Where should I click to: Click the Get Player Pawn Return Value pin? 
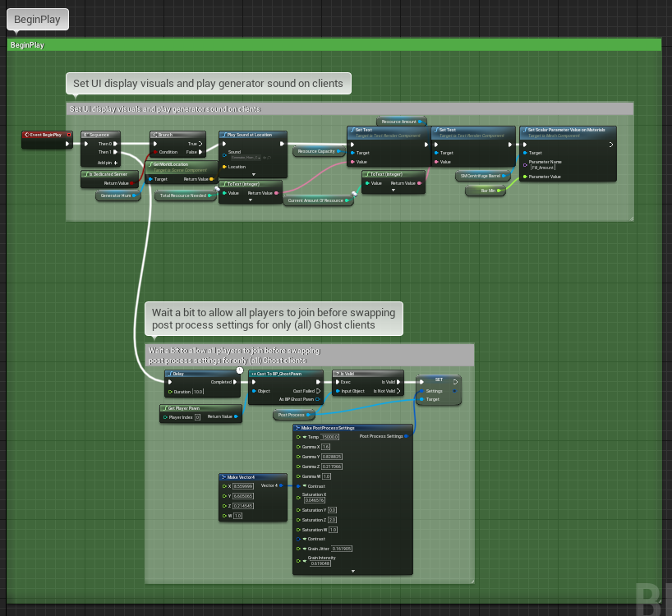[x=237, y=416]
